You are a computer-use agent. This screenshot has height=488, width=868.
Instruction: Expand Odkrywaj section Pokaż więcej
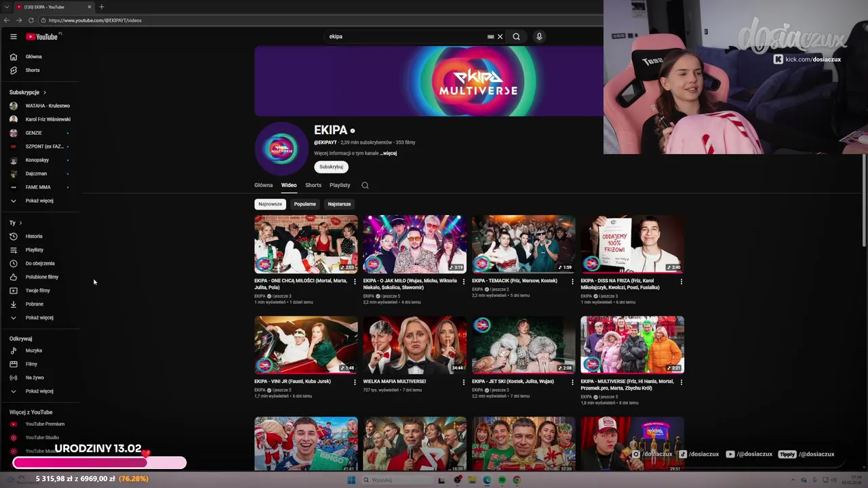pos(41,391)
